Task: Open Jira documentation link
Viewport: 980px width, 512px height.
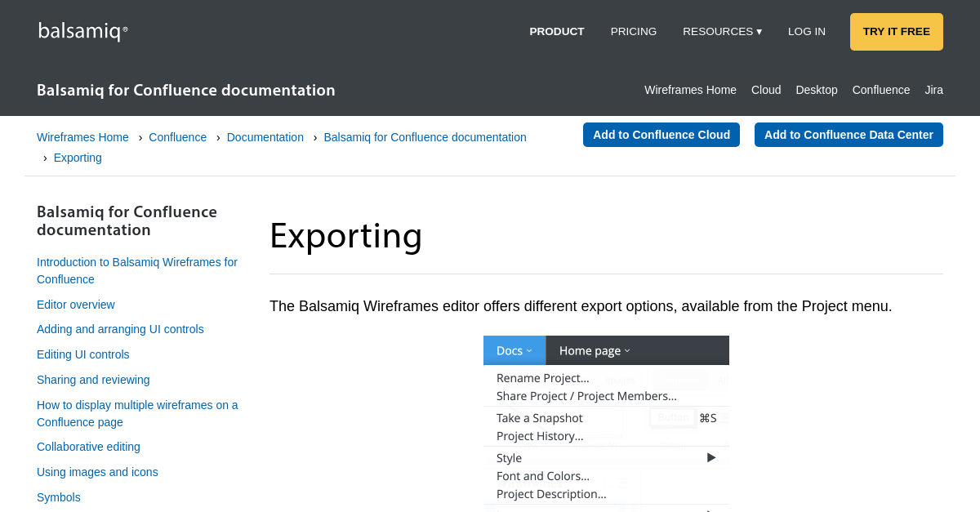Action: click(x=933, y=90)
